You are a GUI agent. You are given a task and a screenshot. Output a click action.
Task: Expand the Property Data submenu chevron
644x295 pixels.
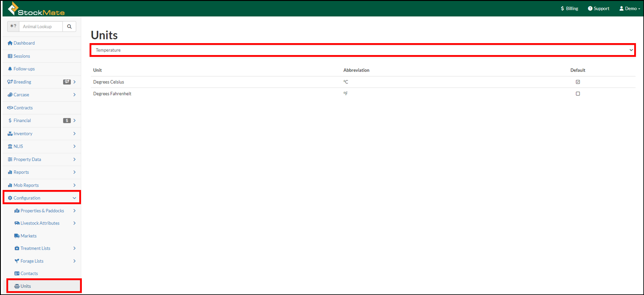tap(75, 159)
